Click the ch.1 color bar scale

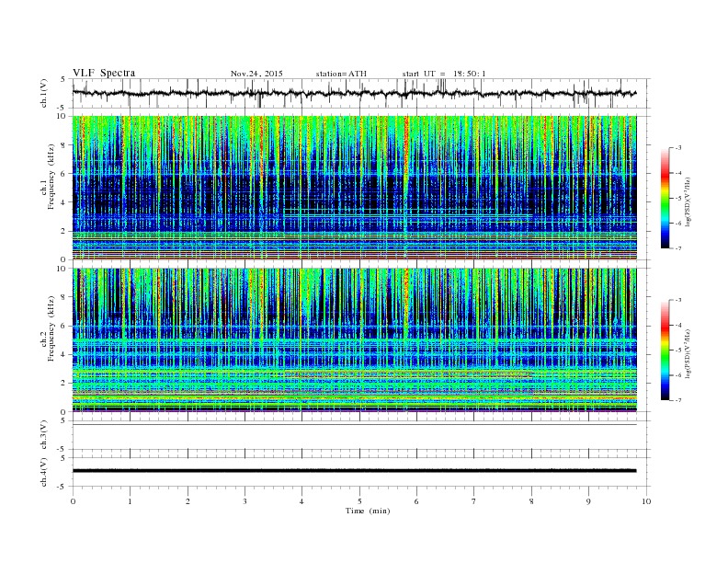(665, 198)
